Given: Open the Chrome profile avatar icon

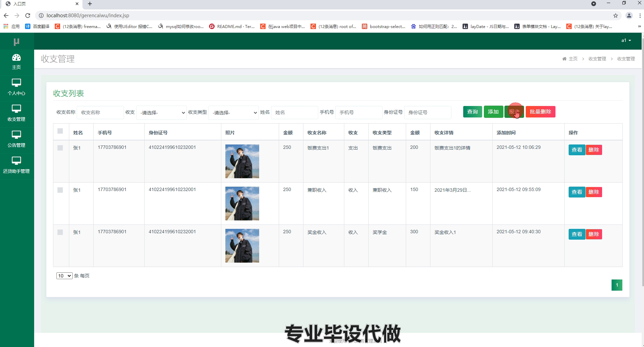Looking at the screenshot, I should [x=629, y=16].
